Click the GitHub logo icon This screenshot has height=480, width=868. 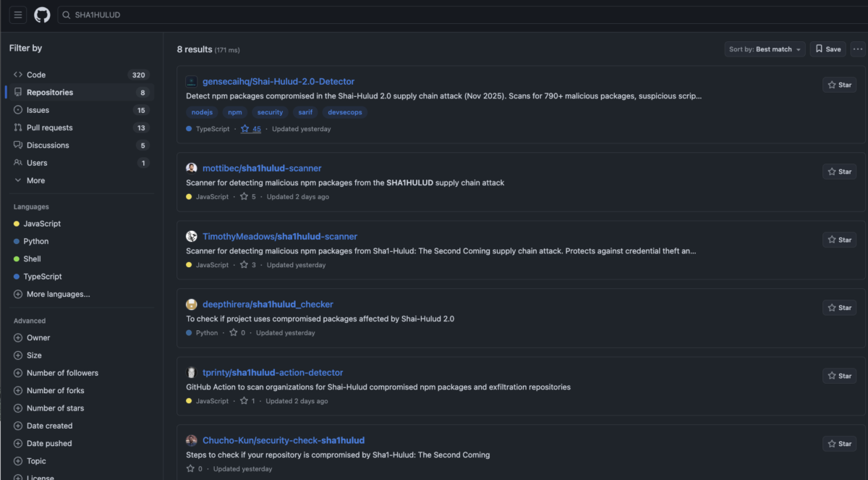[41, 14]
